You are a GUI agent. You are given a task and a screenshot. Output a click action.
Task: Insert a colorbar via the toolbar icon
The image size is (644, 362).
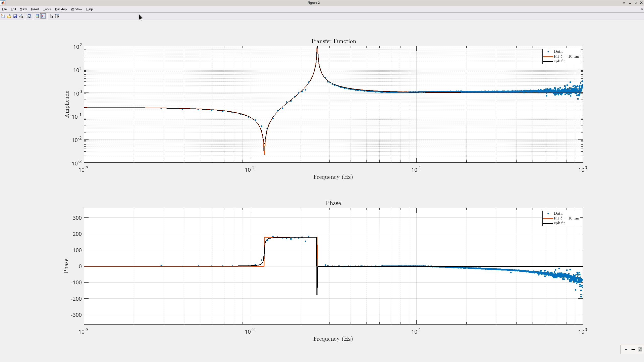[x=37, y=16]
